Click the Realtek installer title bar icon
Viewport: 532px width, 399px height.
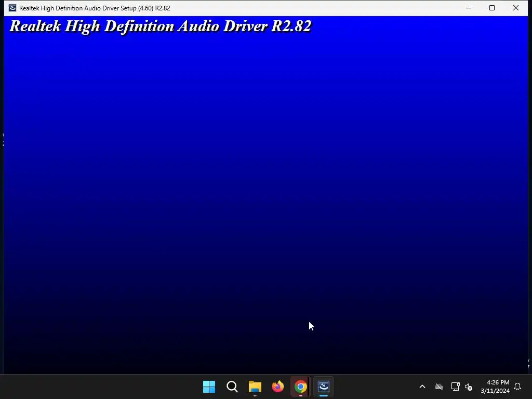coord(12,8)
